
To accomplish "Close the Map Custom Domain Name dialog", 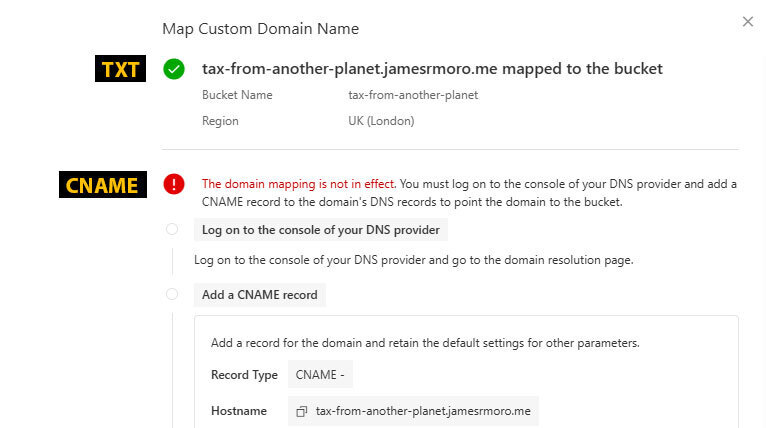I will click(x=748, y=21).
